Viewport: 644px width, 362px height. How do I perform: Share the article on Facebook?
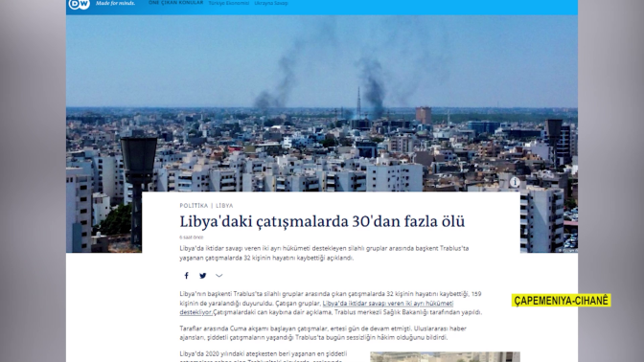pos(187,276)
